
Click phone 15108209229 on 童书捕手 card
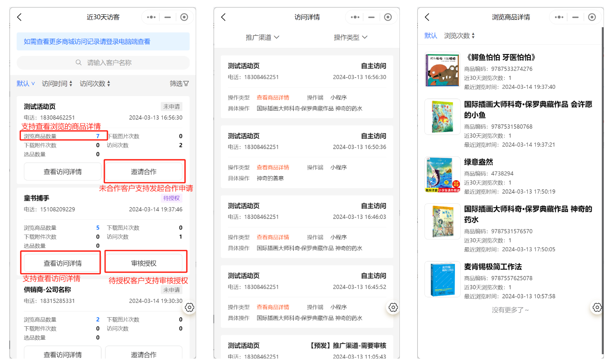pyautogui.click(x=58, y=209)
